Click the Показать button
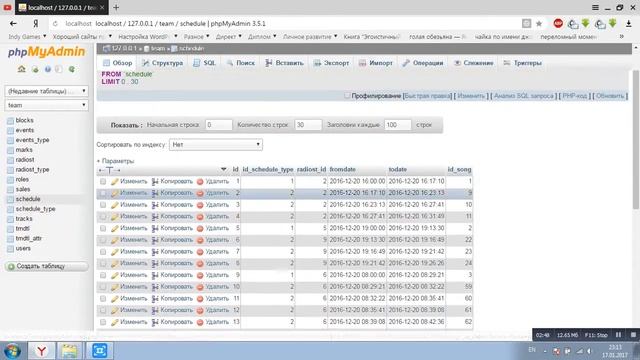640x360 pixels. [x=127, y=125]
